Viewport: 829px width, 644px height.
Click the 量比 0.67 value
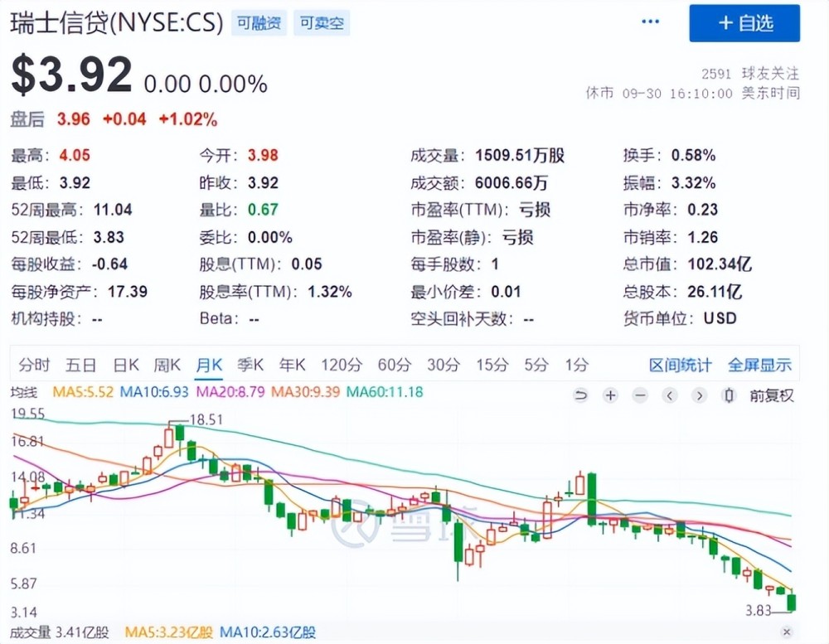click(263, 210)
